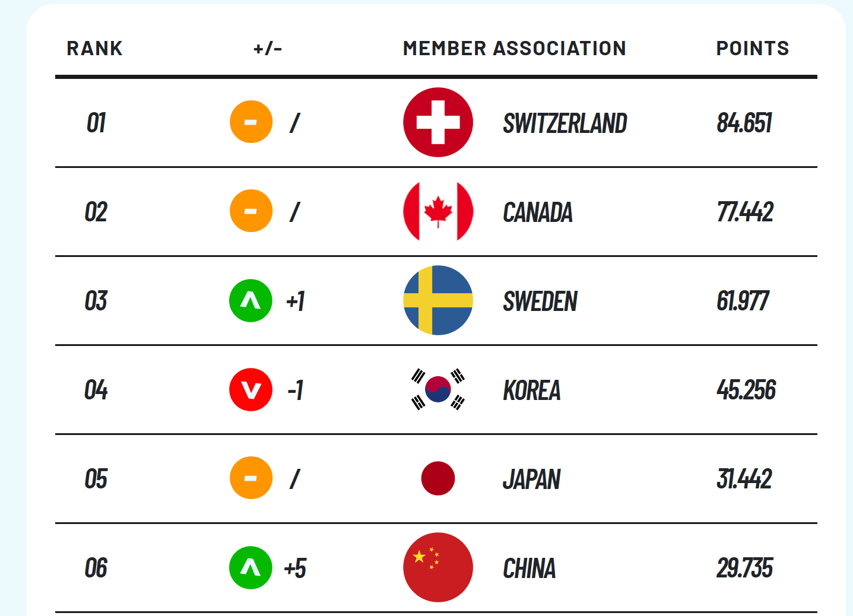This screenshot has height=616, width=853.
Task: Open the SWITZERLAND association name
Action: click(565, 123)
